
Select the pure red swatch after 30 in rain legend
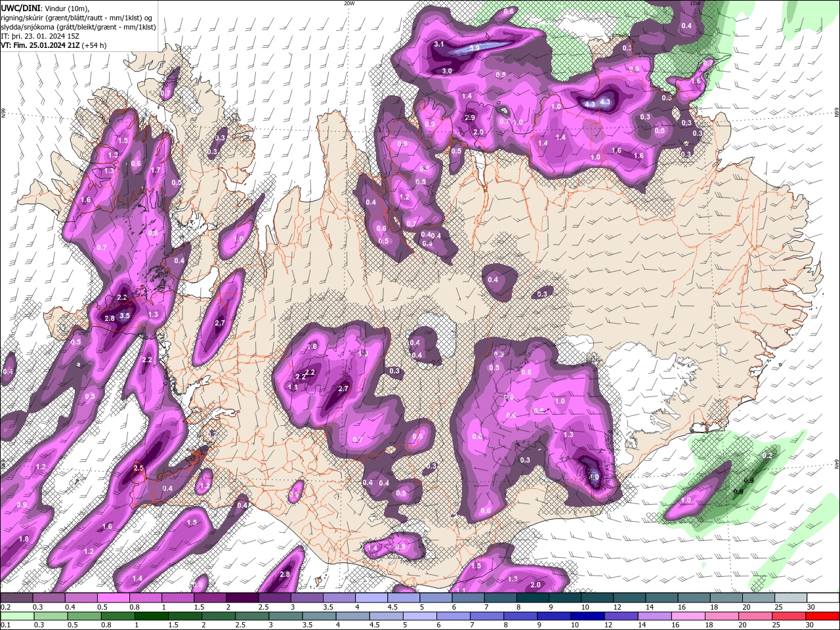pyautogui.click(x=822, y=616)
